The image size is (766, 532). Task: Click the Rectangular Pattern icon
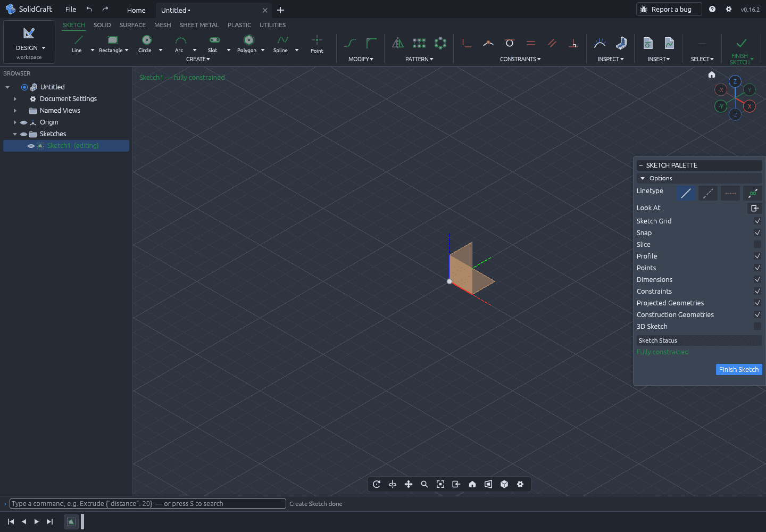[x=419, y=43]
